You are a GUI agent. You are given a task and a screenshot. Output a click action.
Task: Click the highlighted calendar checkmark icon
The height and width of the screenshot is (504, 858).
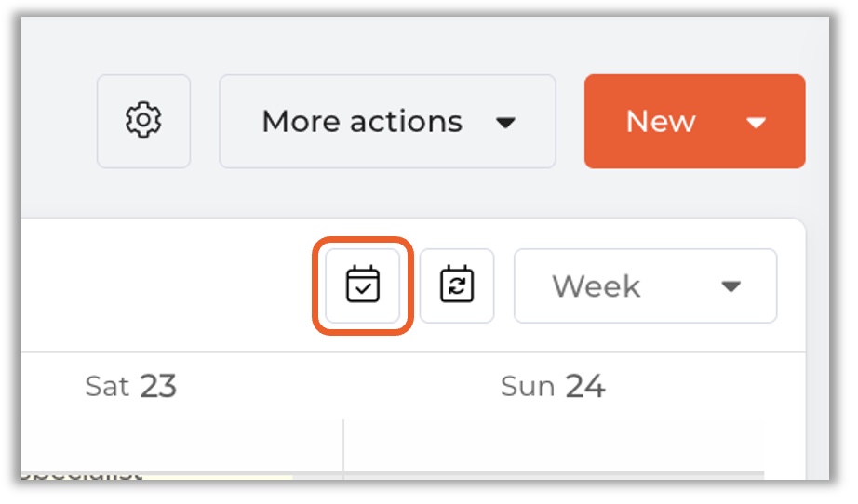[363, 285]
